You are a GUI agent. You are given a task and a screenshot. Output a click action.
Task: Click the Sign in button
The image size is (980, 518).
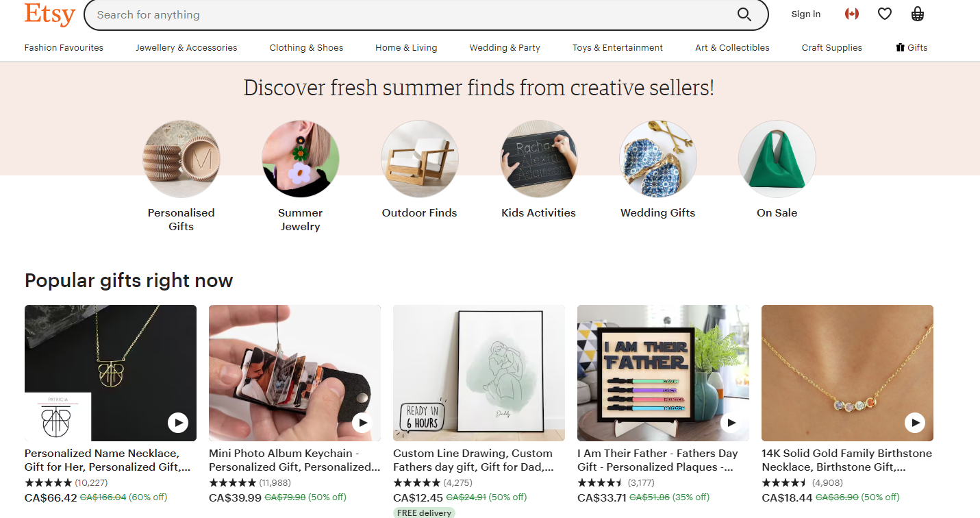(805, 14)
